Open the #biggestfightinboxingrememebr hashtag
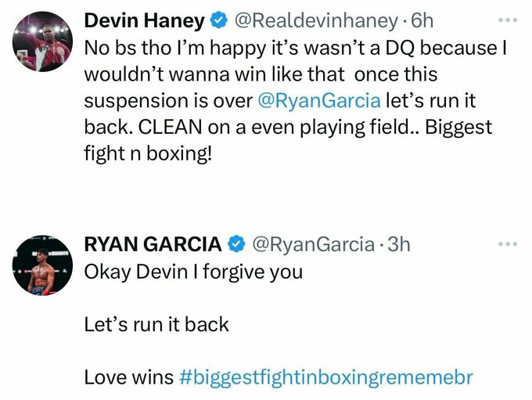 click(326, 377)
